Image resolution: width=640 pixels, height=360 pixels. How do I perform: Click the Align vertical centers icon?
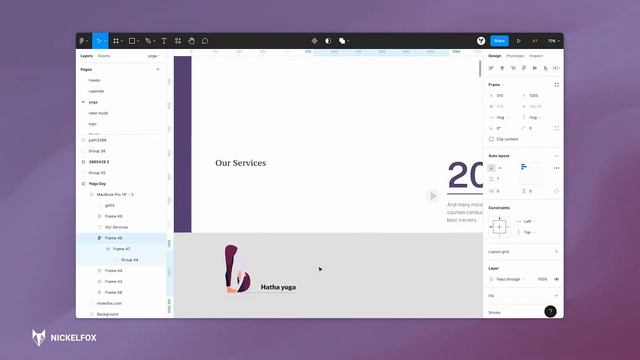tap(535, 68)
